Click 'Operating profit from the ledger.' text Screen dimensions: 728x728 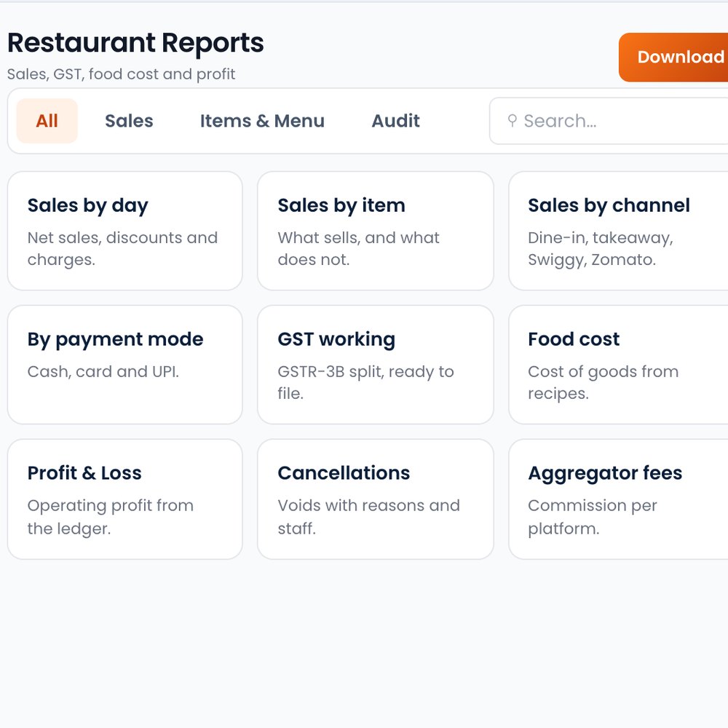tap(111, 517)
